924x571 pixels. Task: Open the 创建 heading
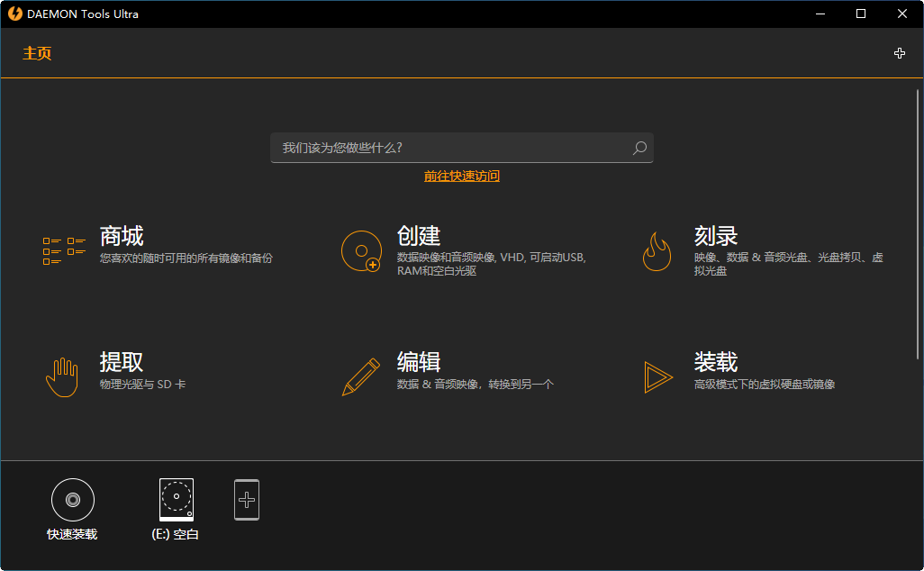pos(419,236)
